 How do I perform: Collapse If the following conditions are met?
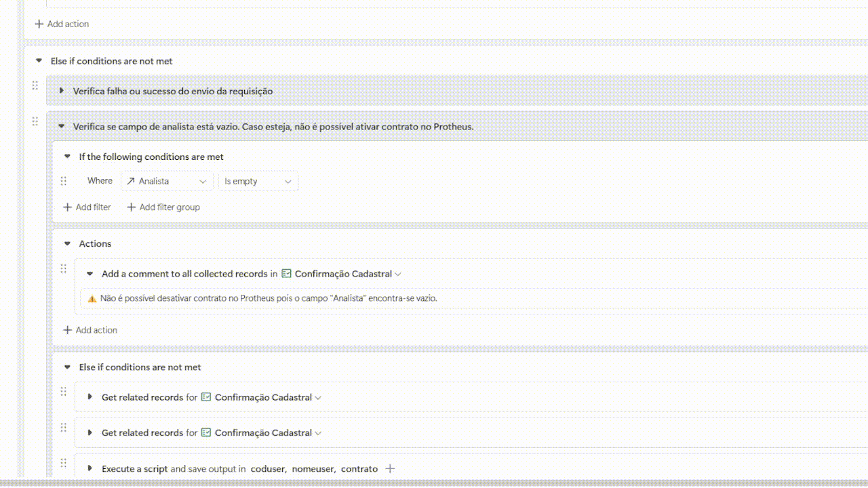tap(67, 157)
